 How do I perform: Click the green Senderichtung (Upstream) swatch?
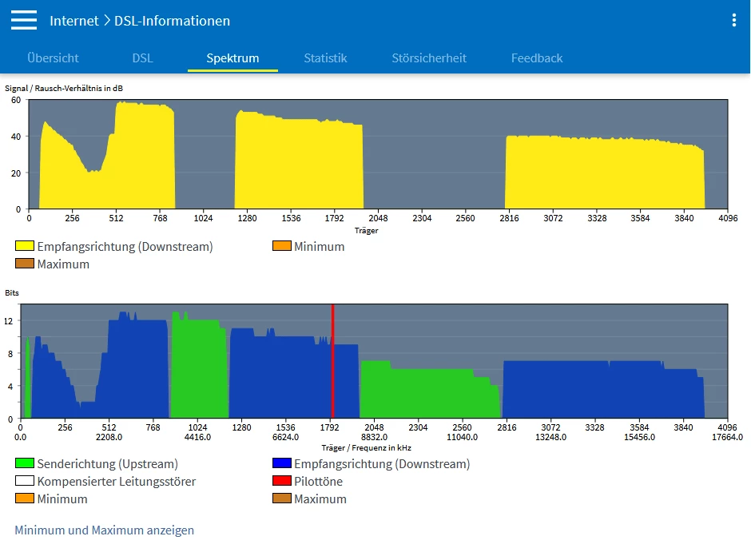click(25, 463)
